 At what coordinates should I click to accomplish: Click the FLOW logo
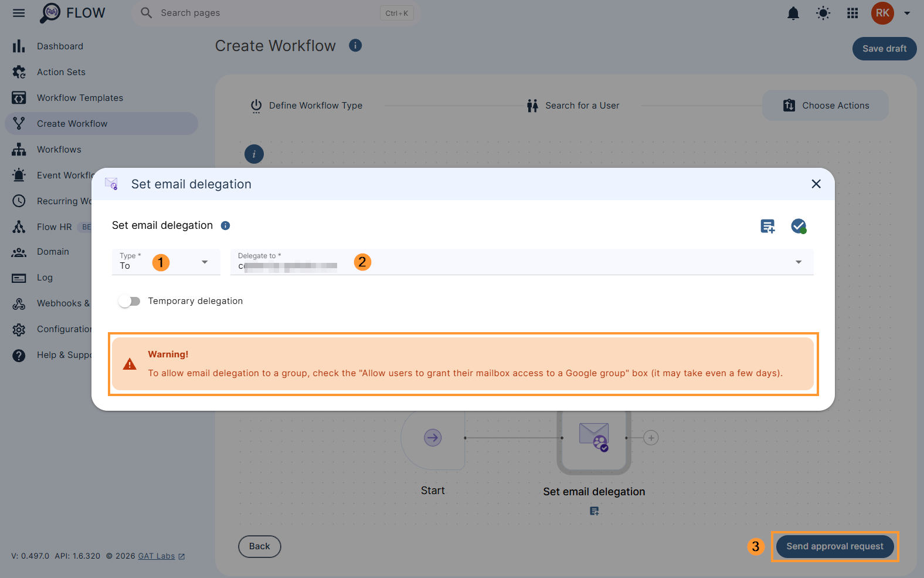(x=72, y=13)
